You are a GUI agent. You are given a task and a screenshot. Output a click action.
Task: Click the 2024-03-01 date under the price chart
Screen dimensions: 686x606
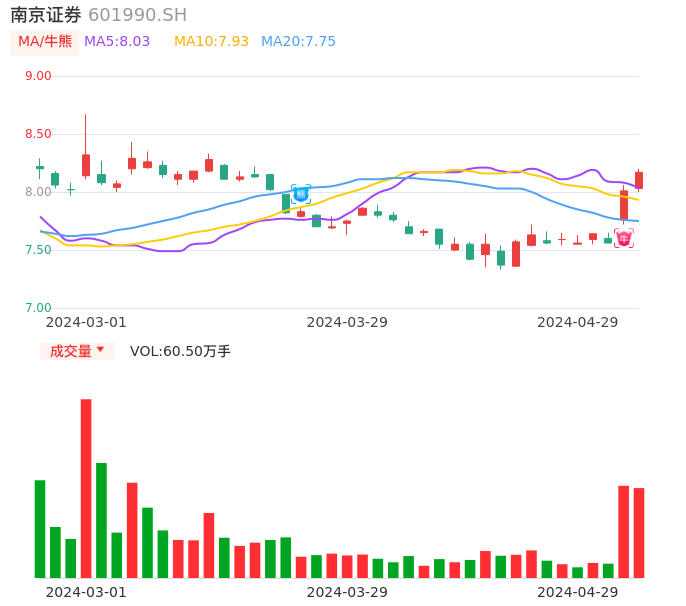[86, 322]
